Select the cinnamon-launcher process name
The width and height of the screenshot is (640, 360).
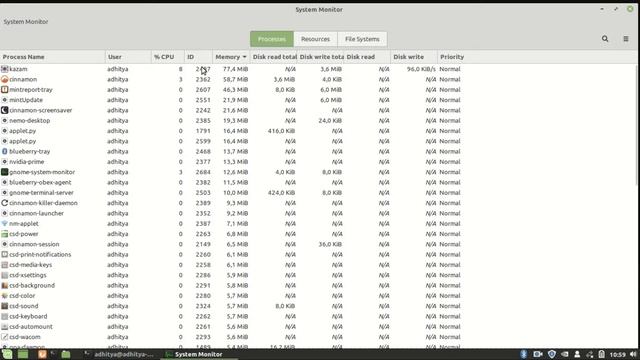pyautogui.click(x=36, y=213)
